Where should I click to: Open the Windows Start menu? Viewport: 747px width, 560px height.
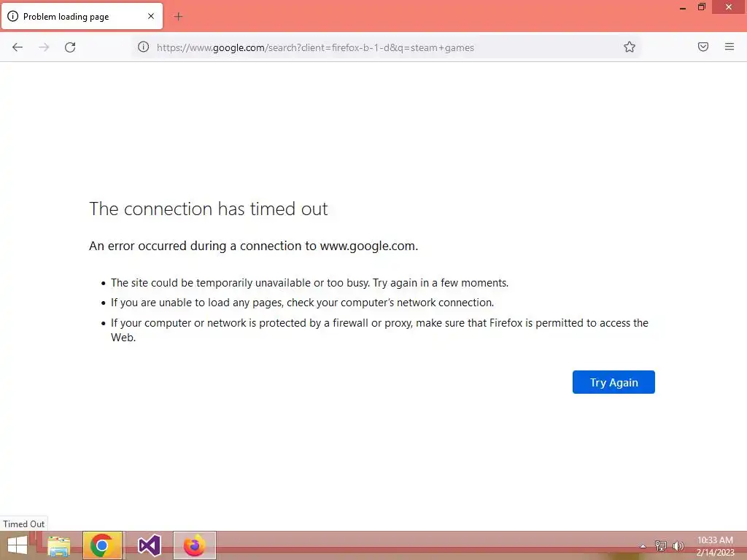pos(18,545)
